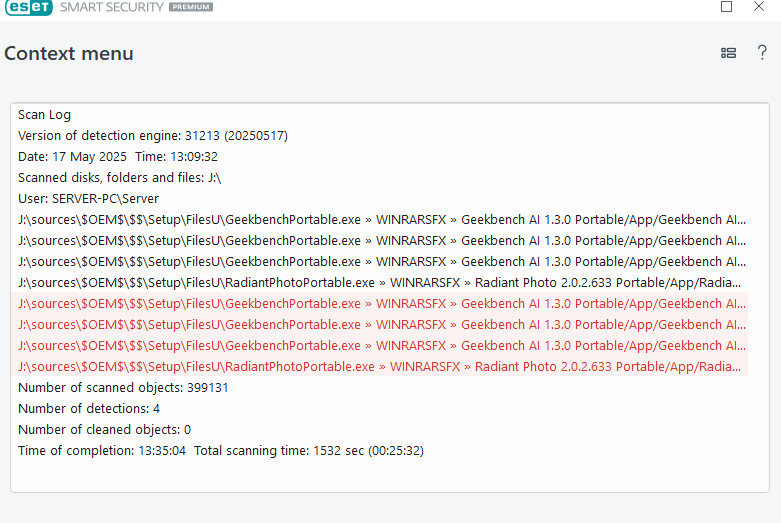Click the list view icon beside help
781x523 pixels.
[728, 53]
